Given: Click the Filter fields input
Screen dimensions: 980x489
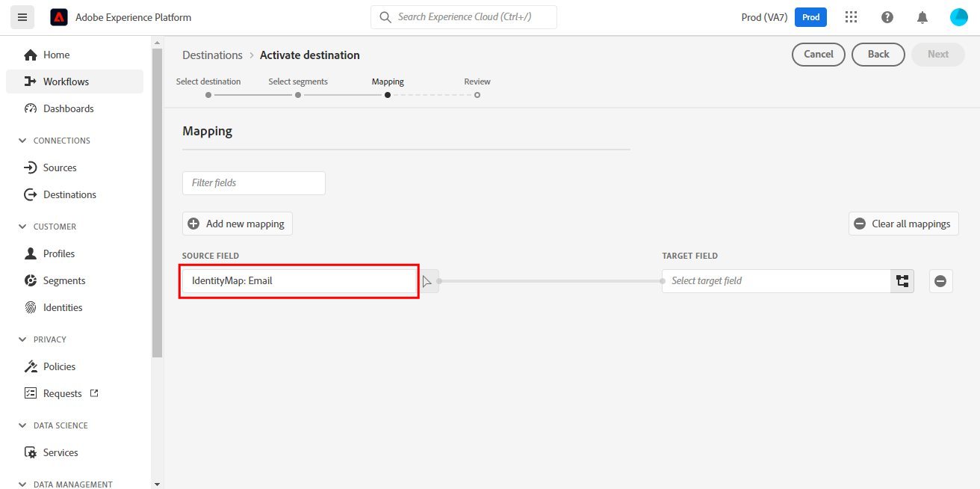Looking at the screenshot, I should 253,182.
